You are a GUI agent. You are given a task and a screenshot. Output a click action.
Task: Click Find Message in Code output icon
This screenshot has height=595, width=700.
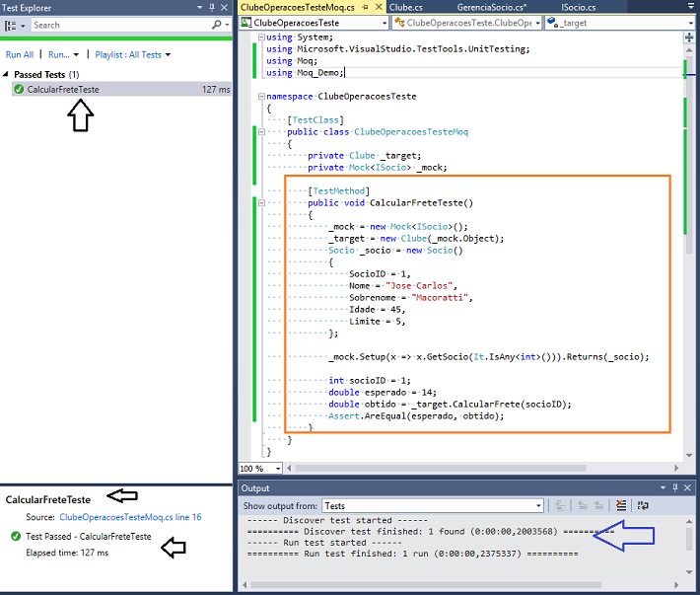(560, 505)
